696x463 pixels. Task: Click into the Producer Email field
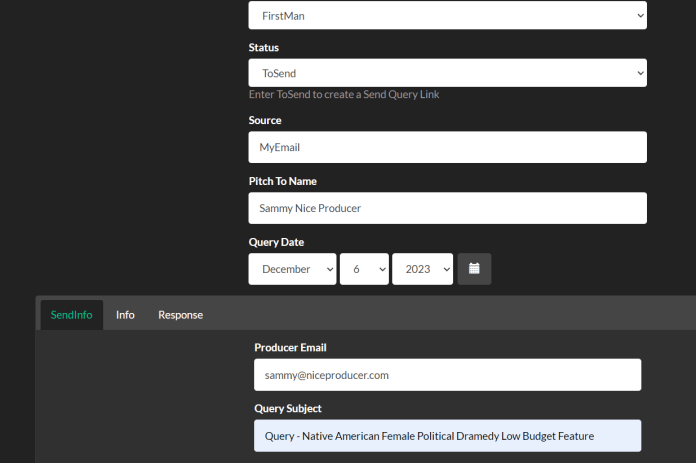coord(447,375)
